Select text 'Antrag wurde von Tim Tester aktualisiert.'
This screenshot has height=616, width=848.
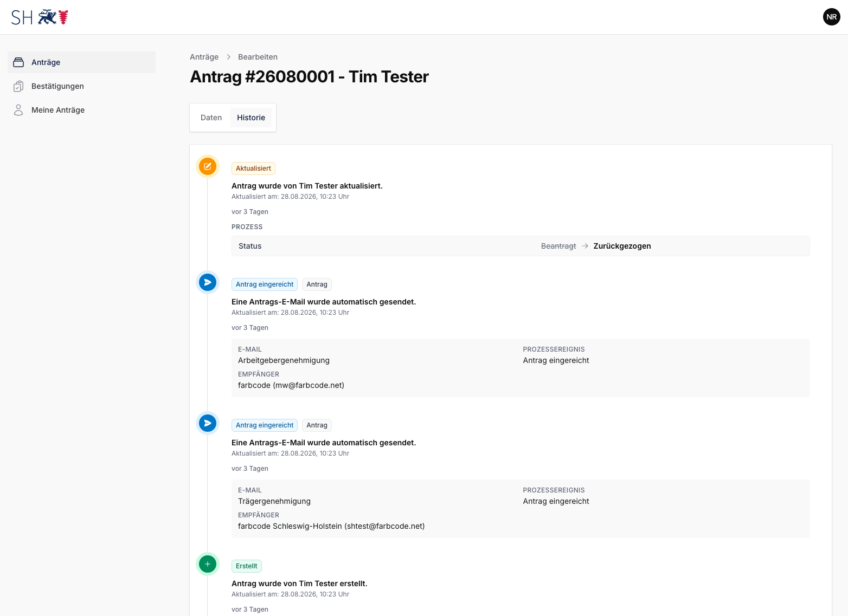(x=307, y=186)
